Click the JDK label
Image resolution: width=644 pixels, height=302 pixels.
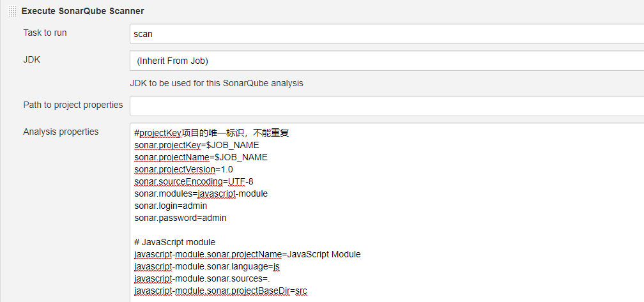pos(32,60)
